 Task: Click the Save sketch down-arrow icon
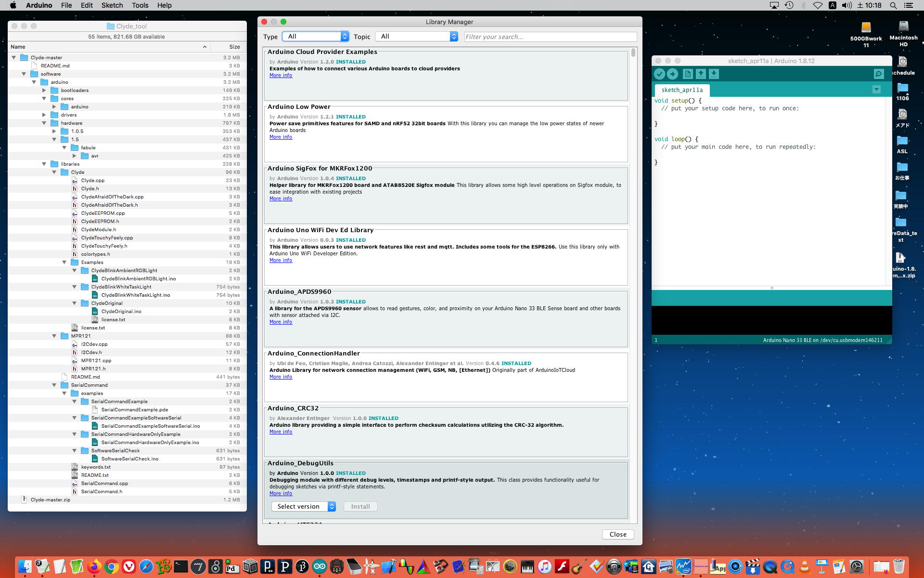[714, 74]
